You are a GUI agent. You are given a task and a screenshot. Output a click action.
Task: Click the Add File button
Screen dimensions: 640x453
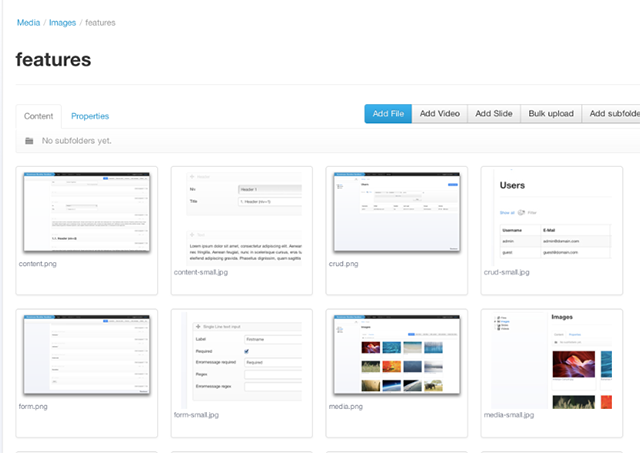tap(388, 113)
